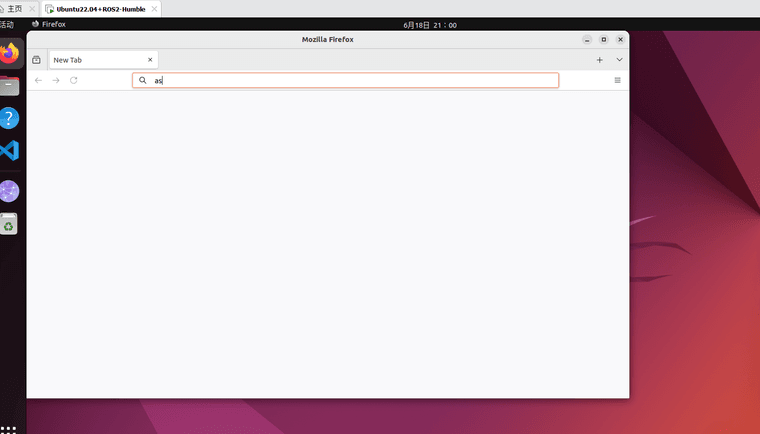
Task: Go forward with the forward arrow
Action: tap(56, 80)
